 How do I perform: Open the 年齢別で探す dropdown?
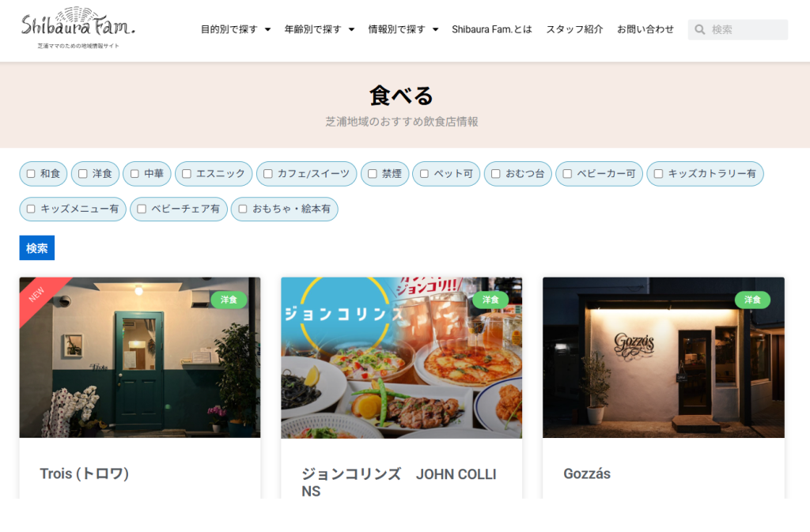point(319,29)
